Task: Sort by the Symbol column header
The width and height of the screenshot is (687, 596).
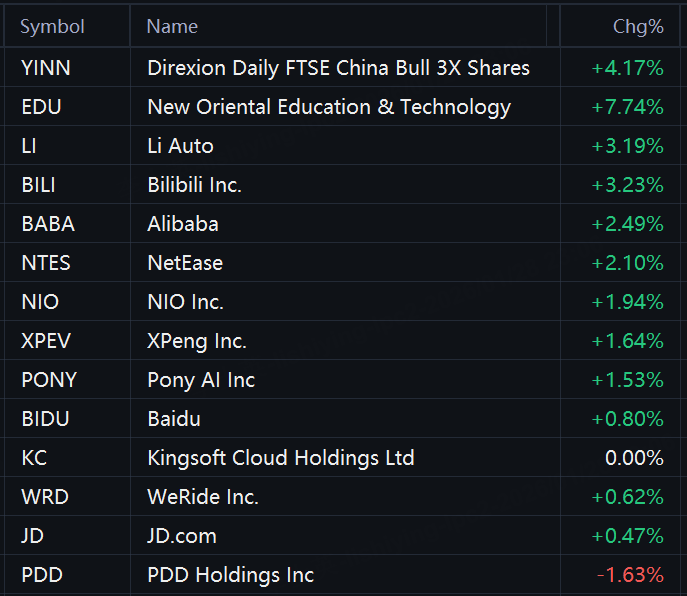Action: coord(53,27)
